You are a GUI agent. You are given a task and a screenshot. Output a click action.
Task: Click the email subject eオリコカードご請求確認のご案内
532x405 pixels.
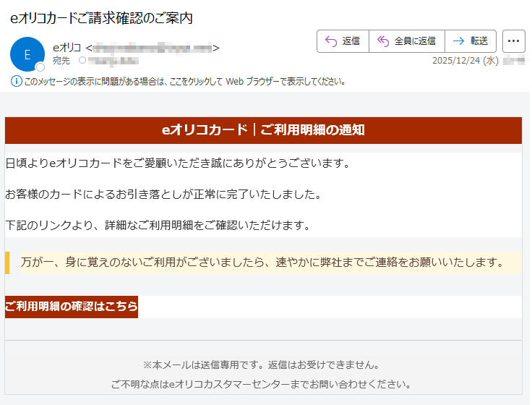[101, 18]
